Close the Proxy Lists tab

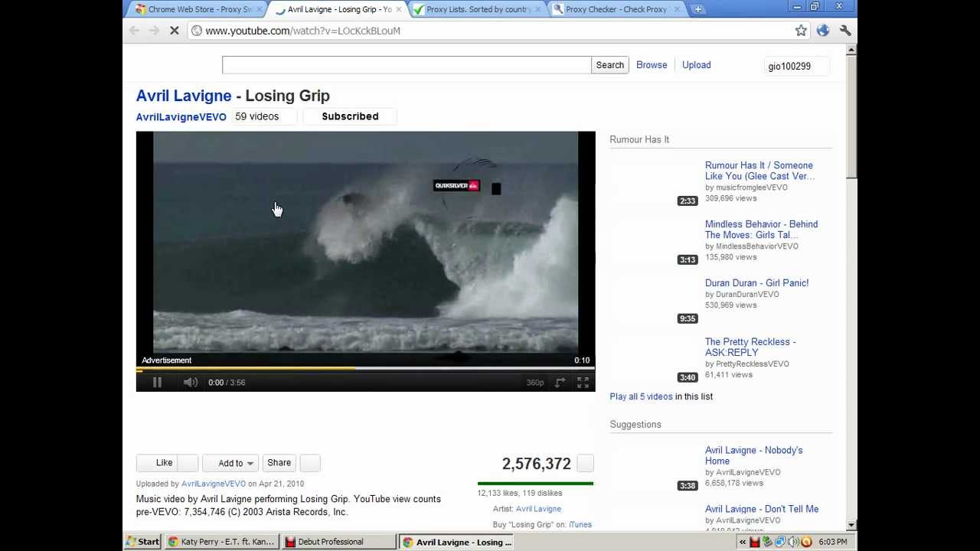point(538,9)
